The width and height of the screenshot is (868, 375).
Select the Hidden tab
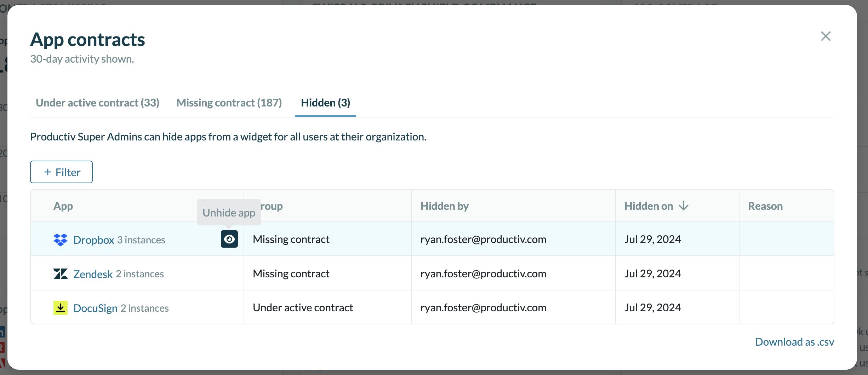325,103
